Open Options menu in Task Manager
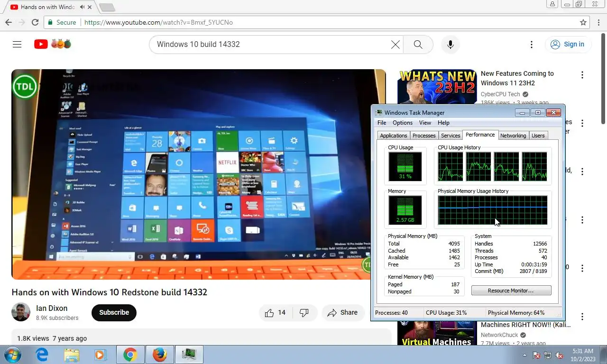The height and width of the screenshot is (364, 607). pos(403,123)
